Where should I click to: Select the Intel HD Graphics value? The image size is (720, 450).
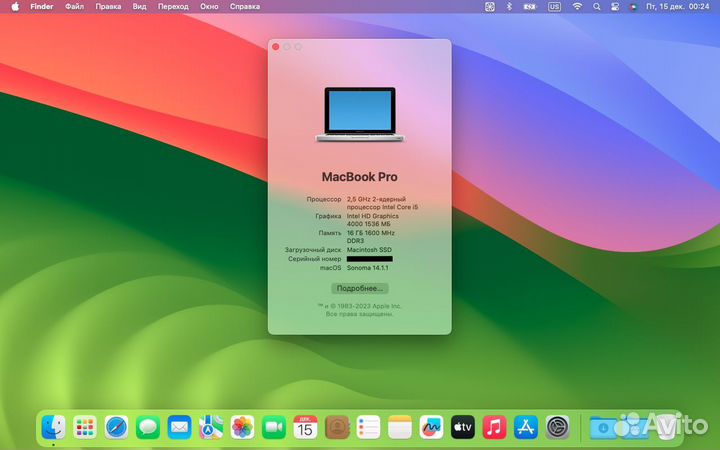tap(372, 220)
